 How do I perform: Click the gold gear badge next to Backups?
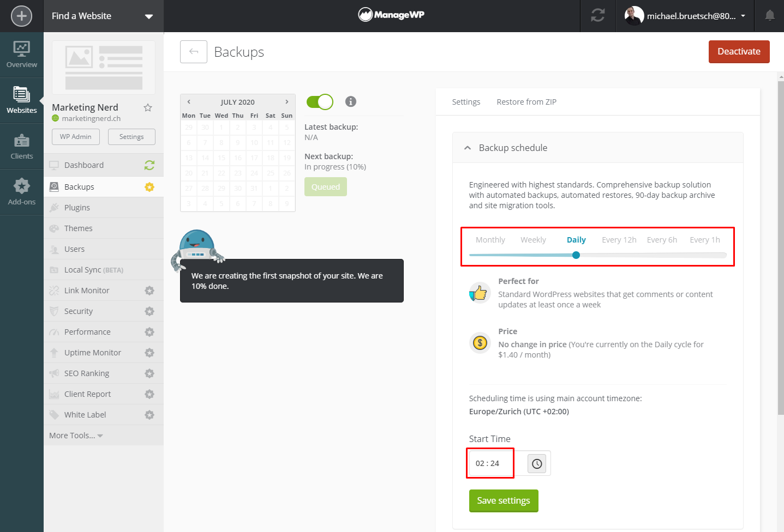coord(149,187)
